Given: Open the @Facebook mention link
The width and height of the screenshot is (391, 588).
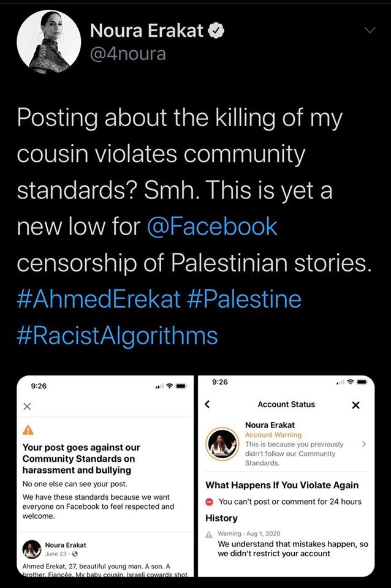Looking at the screenshot, I should [x=212, y=227].
